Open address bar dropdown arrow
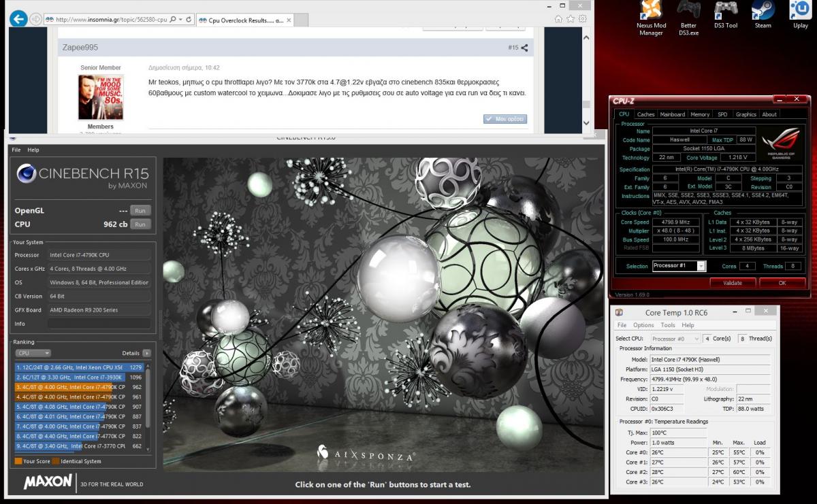This screenshot has height=504, width=817. tap(182, 20)
